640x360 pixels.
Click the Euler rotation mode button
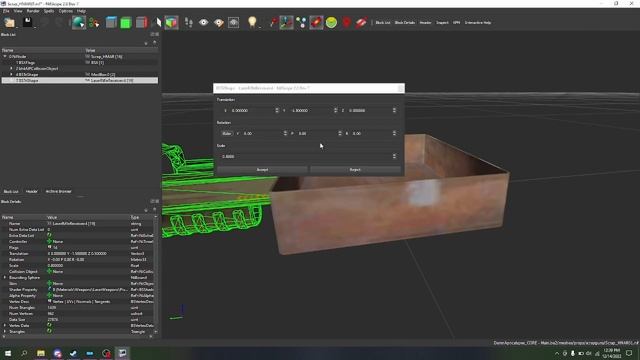point(227,133)
